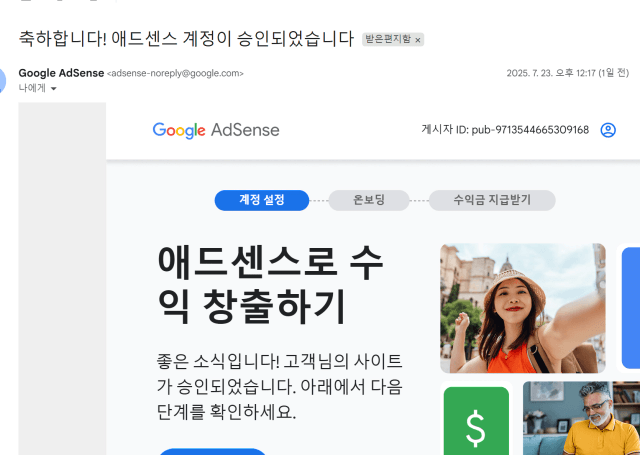Click the email date 2025. 7. 23.

[x=567, y=73]
